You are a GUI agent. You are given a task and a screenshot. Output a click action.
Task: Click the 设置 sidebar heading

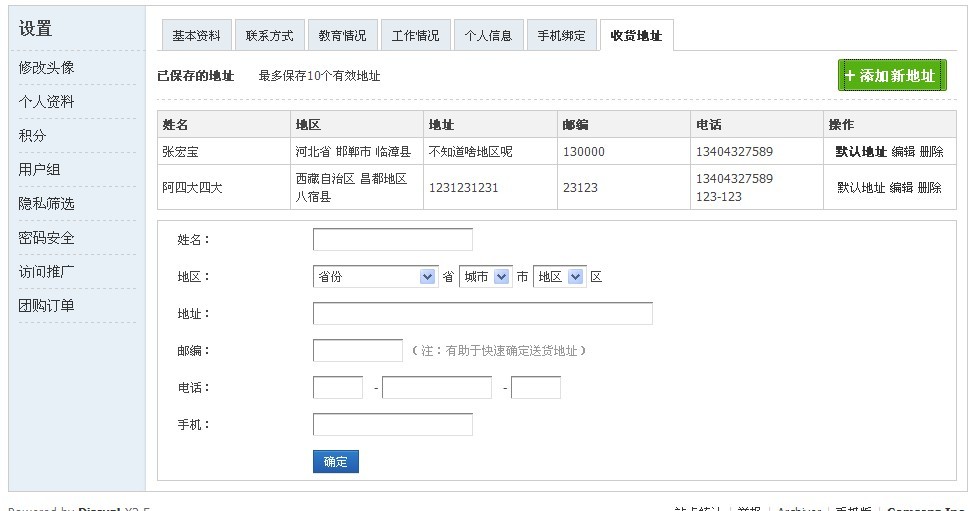tap(35, 28)
